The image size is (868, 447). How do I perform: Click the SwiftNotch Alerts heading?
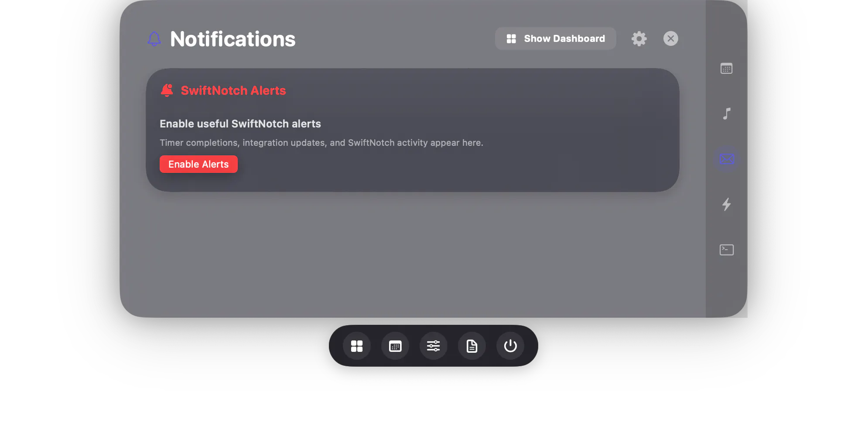(x=233, y=90)
